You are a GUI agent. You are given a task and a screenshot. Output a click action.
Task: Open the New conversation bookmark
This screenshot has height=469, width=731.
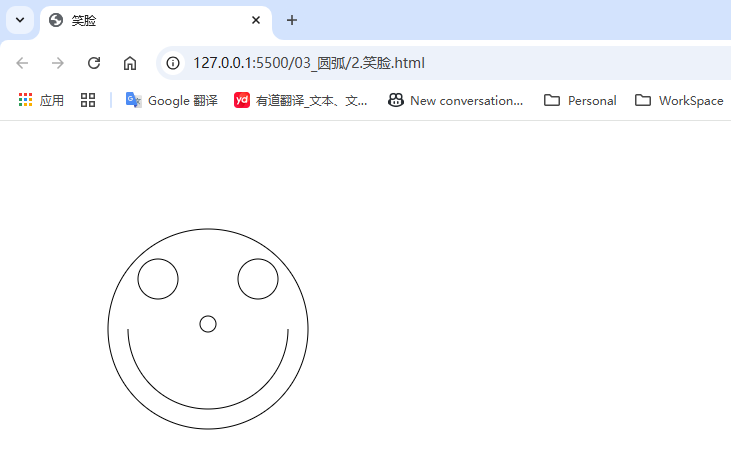pos(455,100)
